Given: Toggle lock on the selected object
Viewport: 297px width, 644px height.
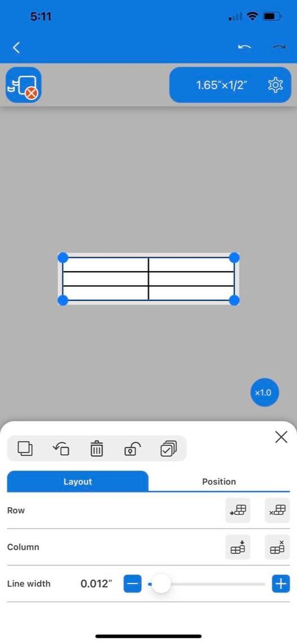Looking at the screenshot, I should (132, 448).
